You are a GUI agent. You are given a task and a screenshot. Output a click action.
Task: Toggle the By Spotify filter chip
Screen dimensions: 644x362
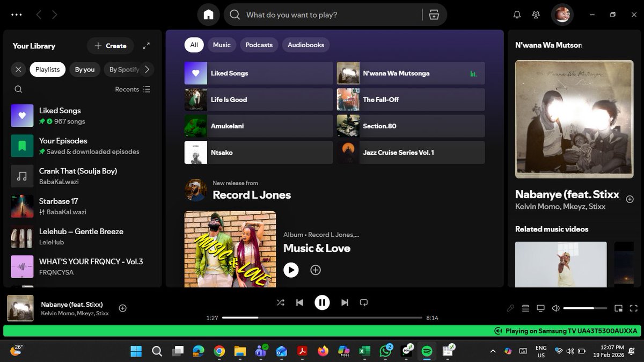[123, 69]
